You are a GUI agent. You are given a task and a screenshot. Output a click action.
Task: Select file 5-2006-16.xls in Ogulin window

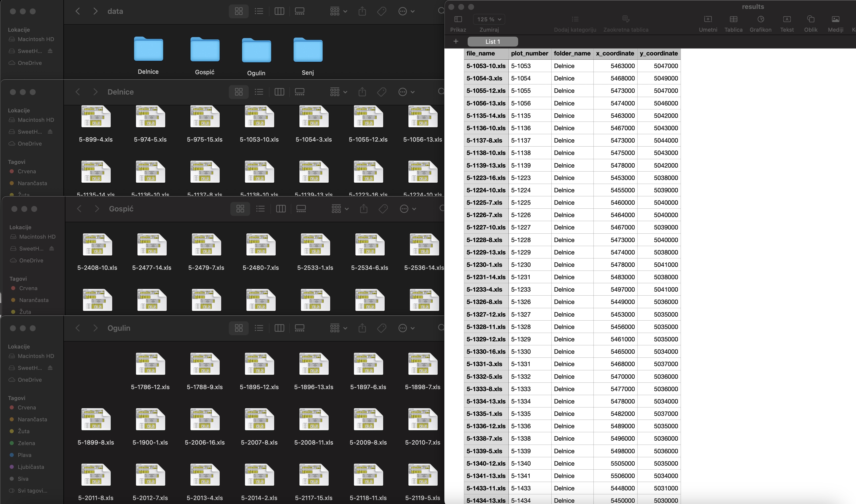pyautogui.click(x=205, y=427)
